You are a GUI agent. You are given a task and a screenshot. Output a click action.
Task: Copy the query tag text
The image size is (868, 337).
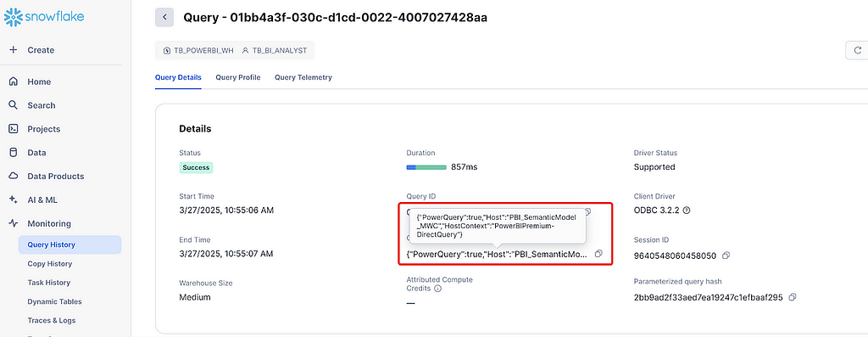(598, 254)
